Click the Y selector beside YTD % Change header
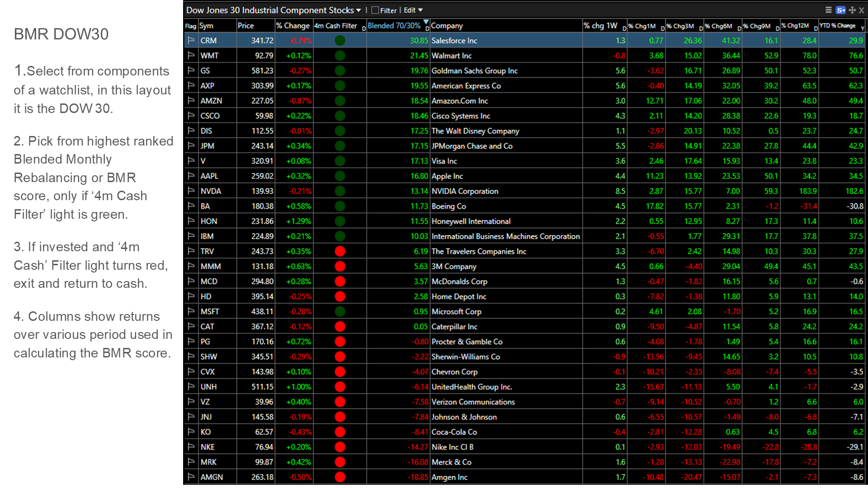Screen dimensions: 868x488 (x=862, y=28)
